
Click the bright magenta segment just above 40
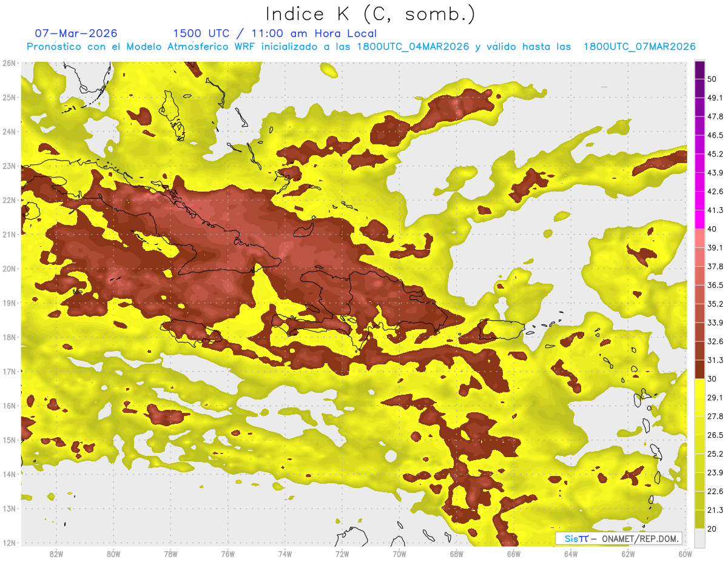click(699, 219)
